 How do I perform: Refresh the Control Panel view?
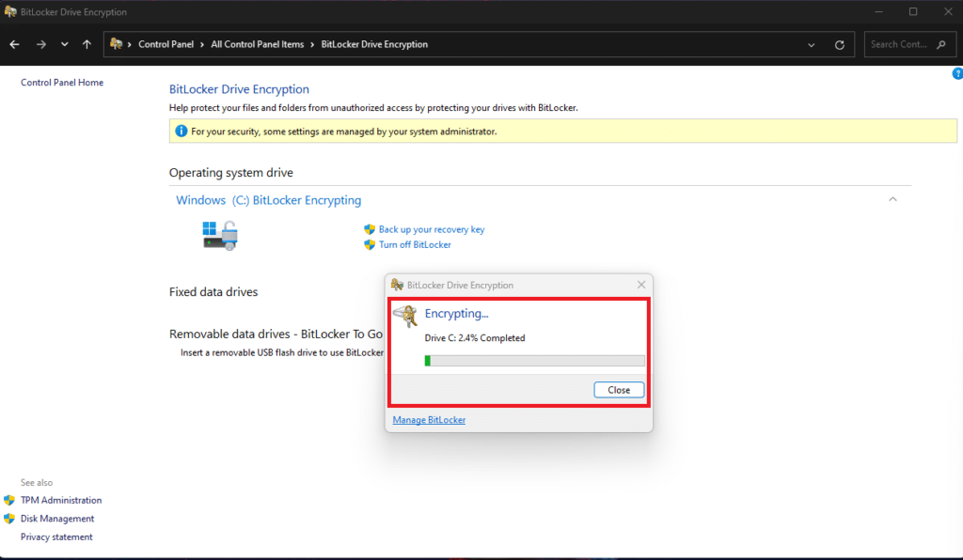click(x=839, y=44)
